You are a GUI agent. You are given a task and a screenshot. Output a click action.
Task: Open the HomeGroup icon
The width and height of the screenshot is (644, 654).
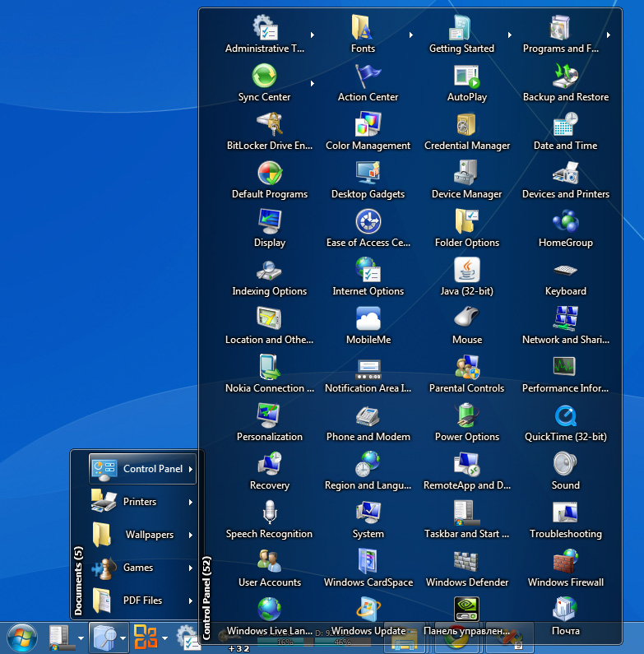click(565, 230)
